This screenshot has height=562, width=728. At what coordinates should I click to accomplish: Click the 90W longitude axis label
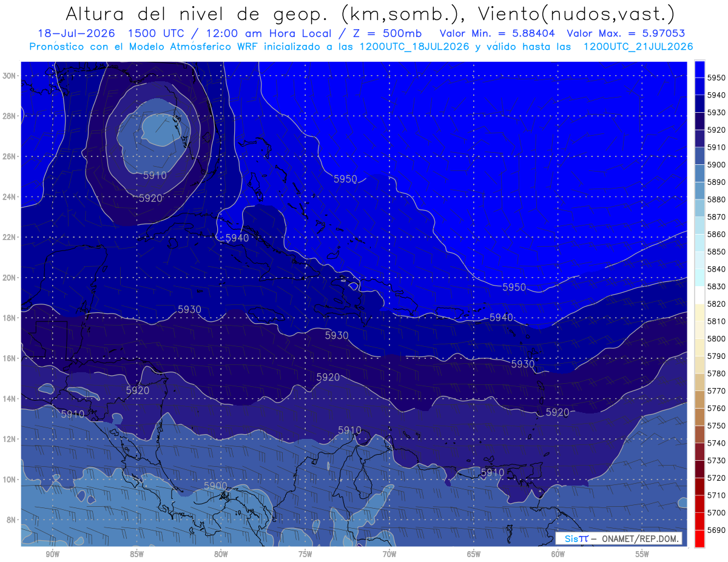click(52, 554)
